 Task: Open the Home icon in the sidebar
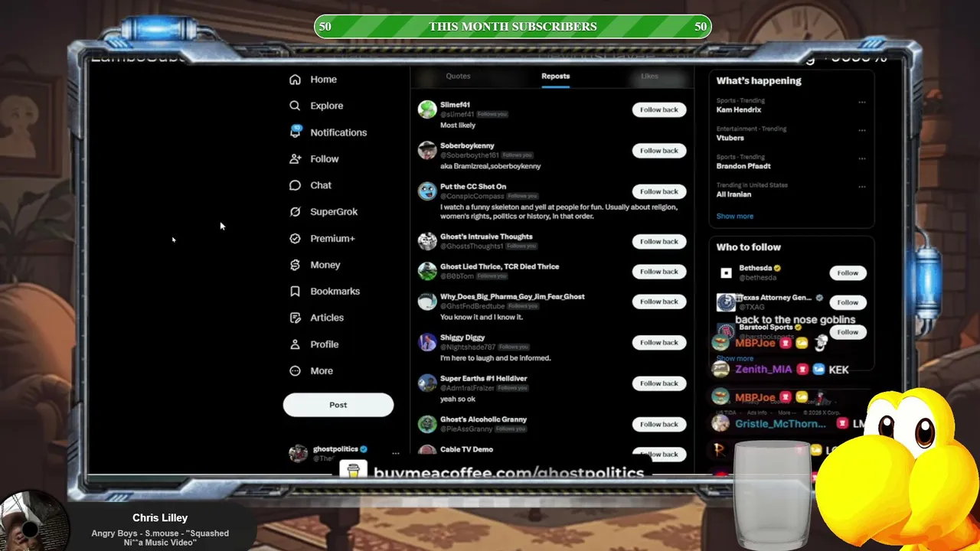[x=295, y=80]
